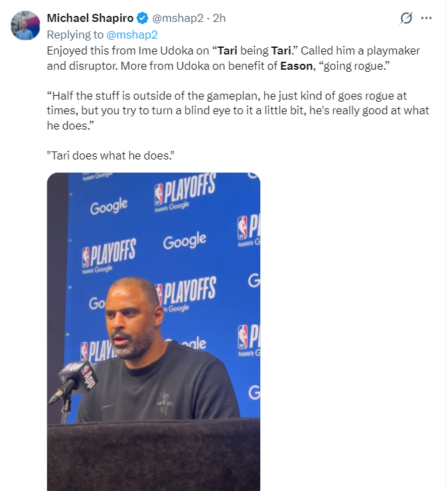The height and width of the screenshot is (491, 448).
Task: Click the 'Half the stuff' quote paragraph
Action: click(238, 110)
